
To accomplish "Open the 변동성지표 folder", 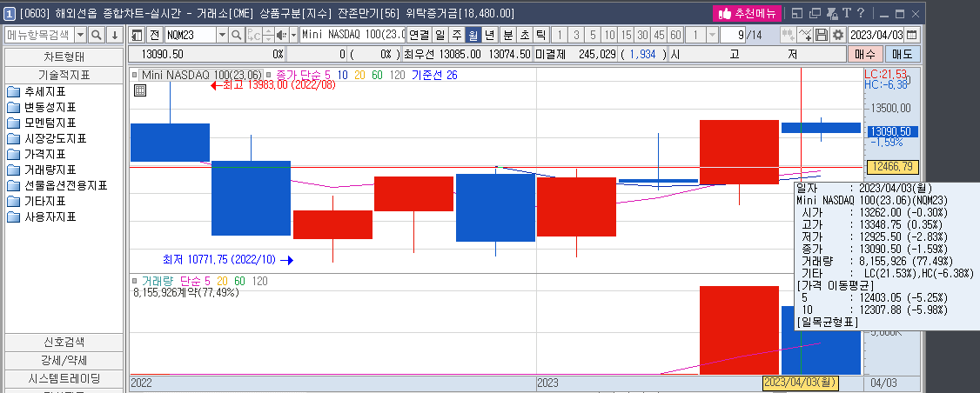I will 42,108.
